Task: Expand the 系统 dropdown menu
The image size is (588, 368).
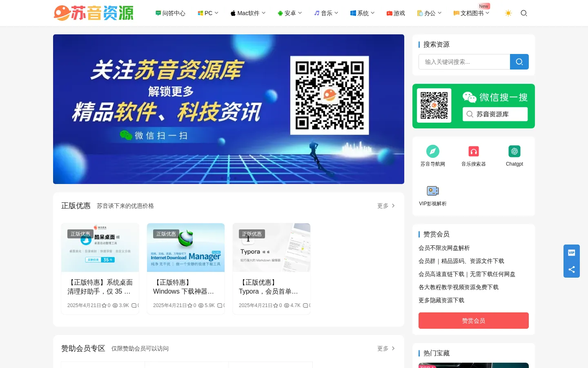Action: (x=362, y=13)
